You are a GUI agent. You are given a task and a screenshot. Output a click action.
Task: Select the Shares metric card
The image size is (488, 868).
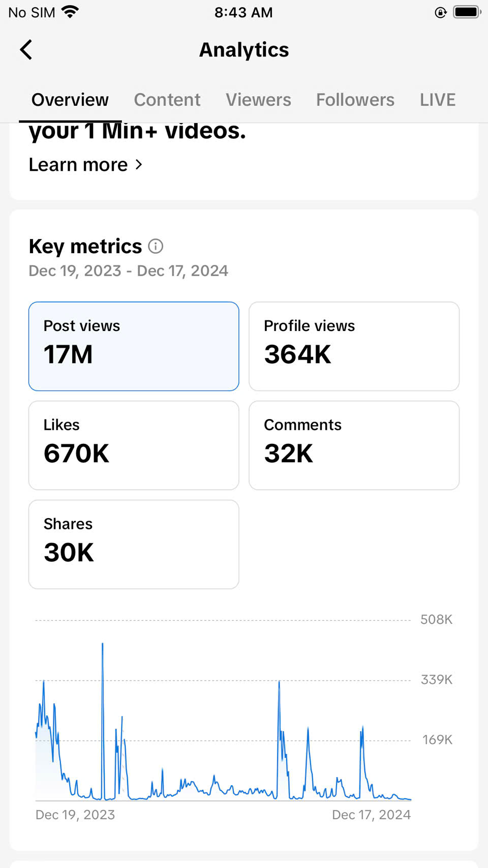point(134,544)
